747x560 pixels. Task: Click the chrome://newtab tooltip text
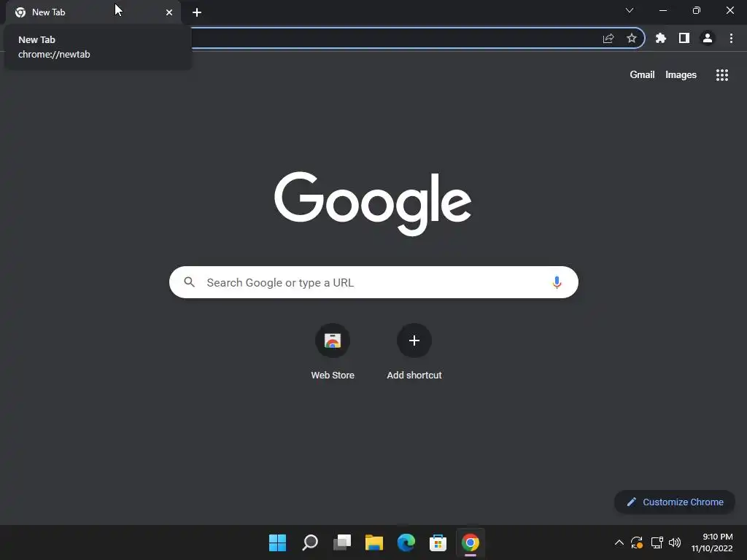point(54,54)
